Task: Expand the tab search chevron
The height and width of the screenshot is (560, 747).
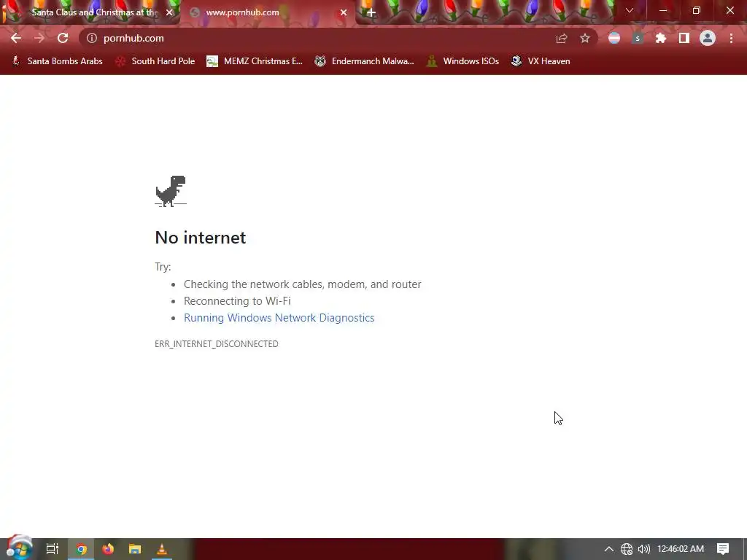Action: pos(630,10)
